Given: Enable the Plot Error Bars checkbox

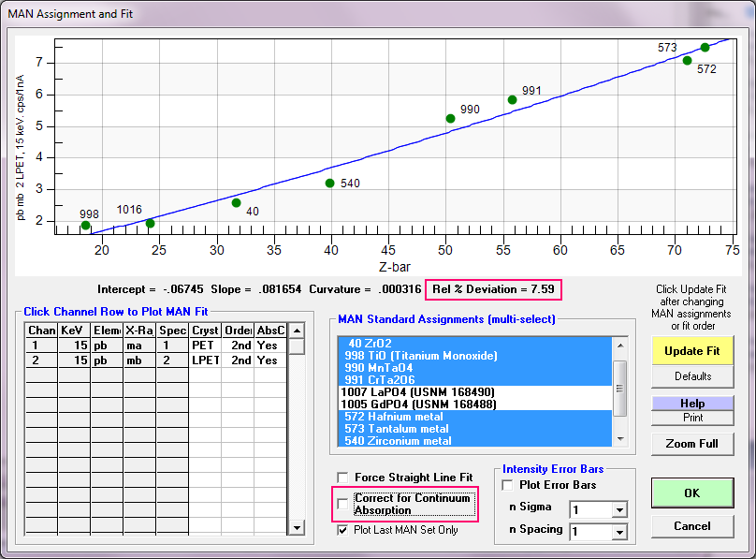Looking at the screenshot, I should 508,485.
